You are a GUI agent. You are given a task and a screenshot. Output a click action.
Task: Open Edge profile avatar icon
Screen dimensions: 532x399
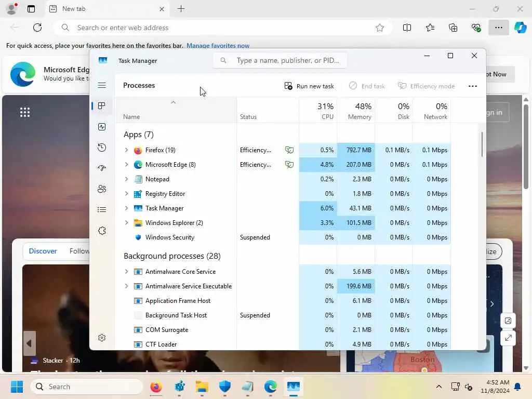pyautogui.click(x=11, y=9)
